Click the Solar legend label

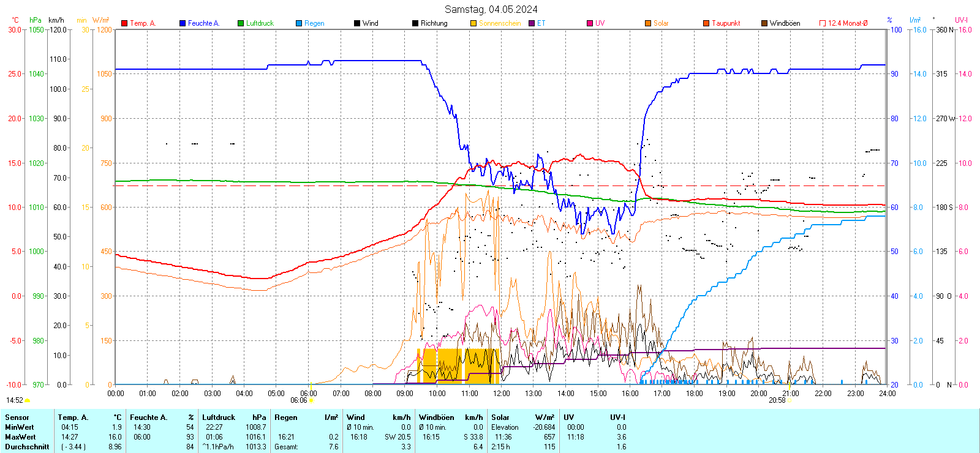coord(661,23)
